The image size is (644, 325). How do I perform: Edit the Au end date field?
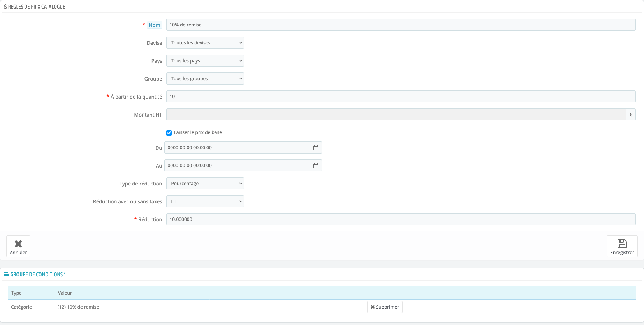click(237, 166)
